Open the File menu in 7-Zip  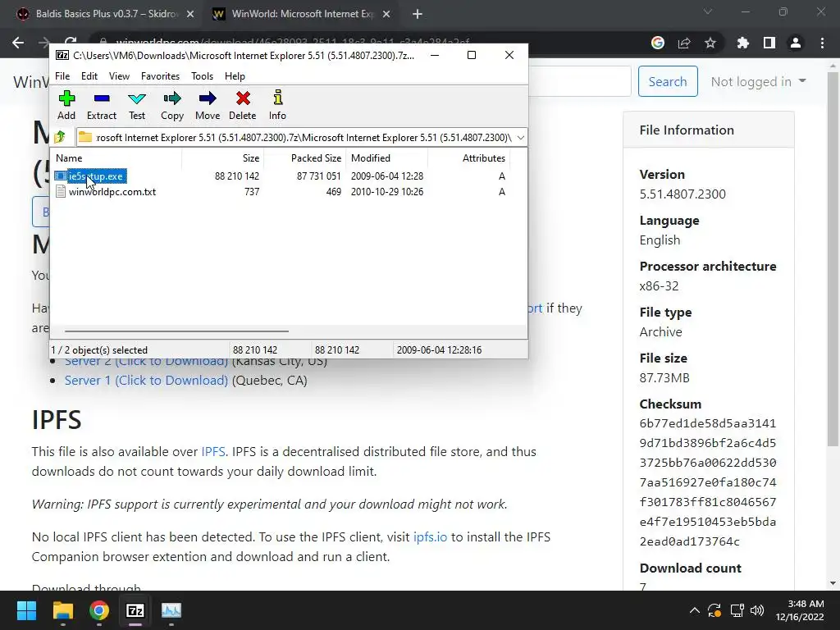click(x=62, y=76)
